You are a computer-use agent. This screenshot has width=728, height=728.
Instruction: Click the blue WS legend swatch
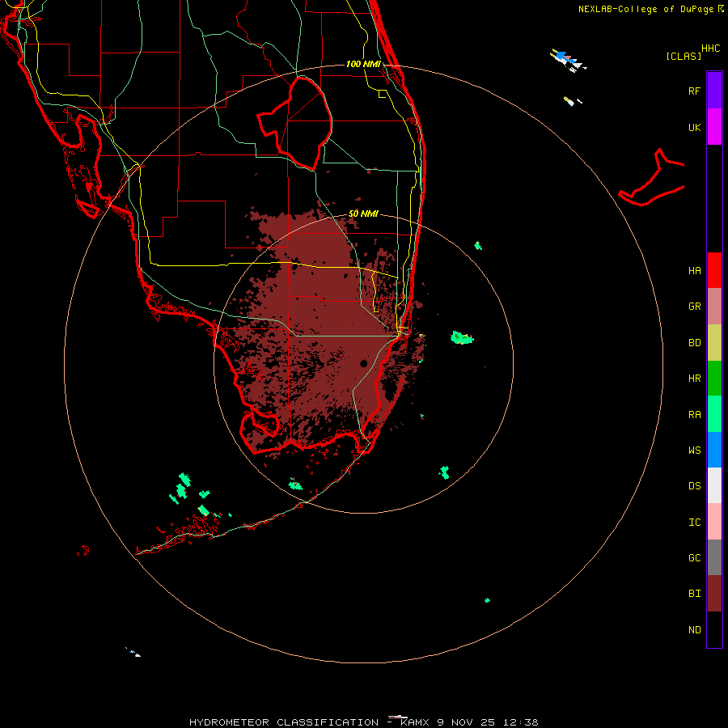(x=714, y=450)
